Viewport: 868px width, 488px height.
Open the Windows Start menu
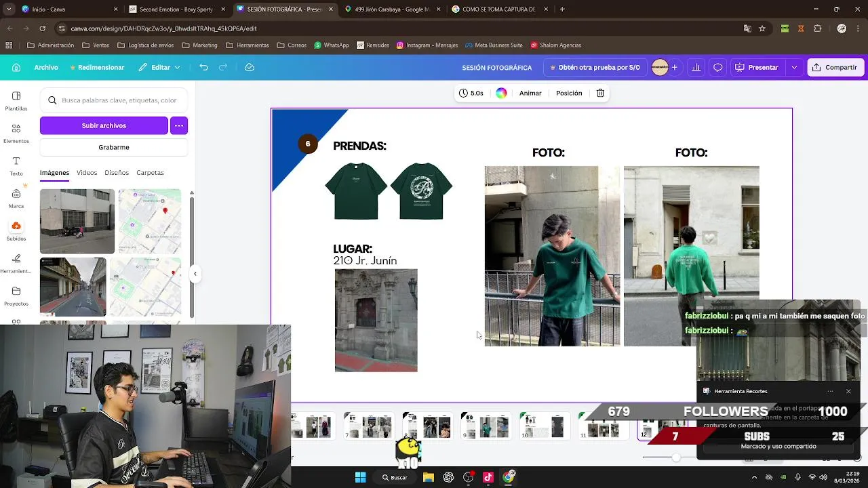click(360, 477)
